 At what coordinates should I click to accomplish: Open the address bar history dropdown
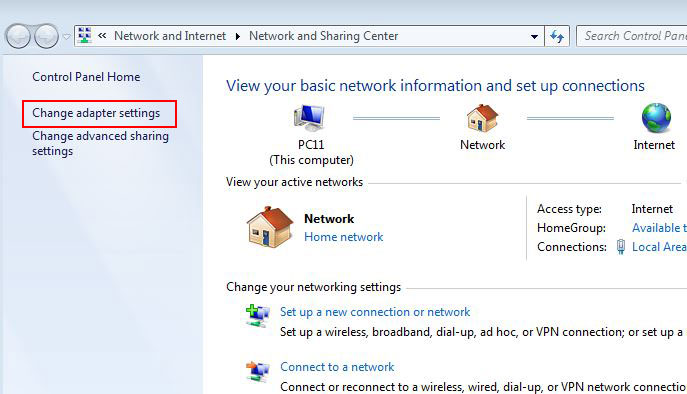535,36
